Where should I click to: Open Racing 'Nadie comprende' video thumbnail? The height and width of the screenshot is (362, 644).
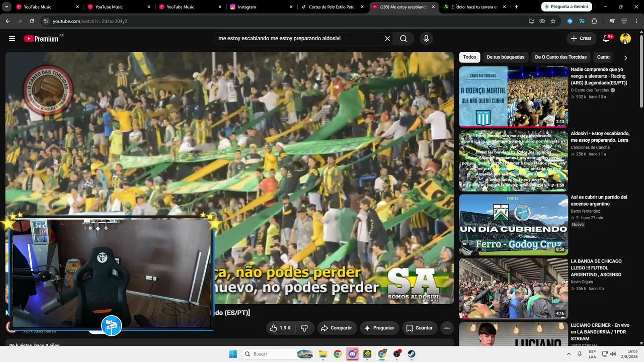(513, 97)
